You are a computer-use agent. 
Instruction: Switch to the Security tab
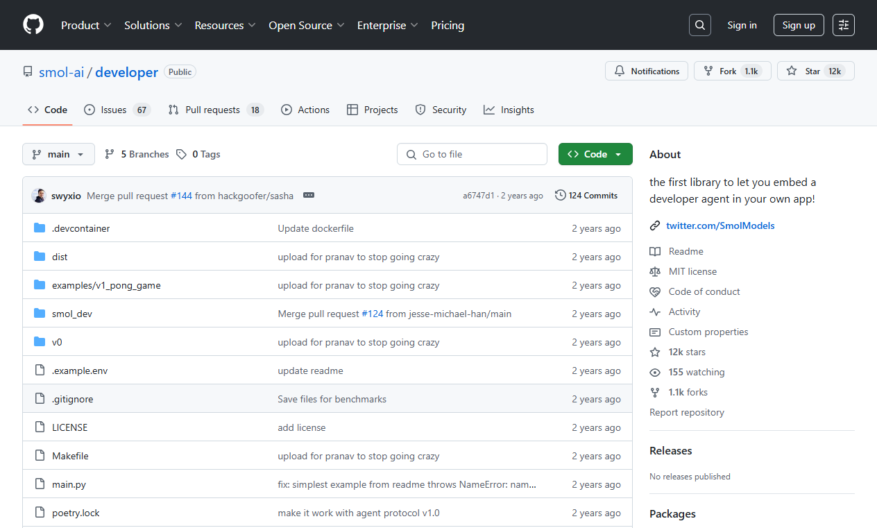click(x=441, y=110)
